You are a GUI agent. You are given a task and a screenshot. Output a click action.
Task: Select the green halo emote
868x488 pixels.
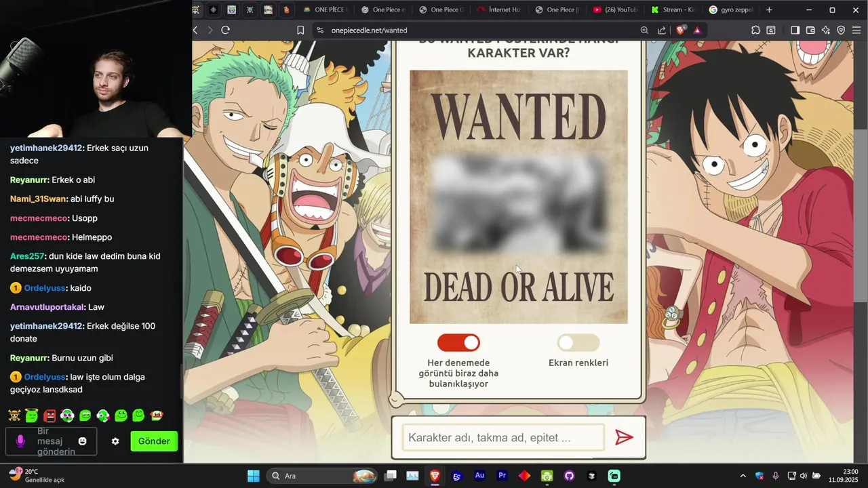tap(32, 415)
